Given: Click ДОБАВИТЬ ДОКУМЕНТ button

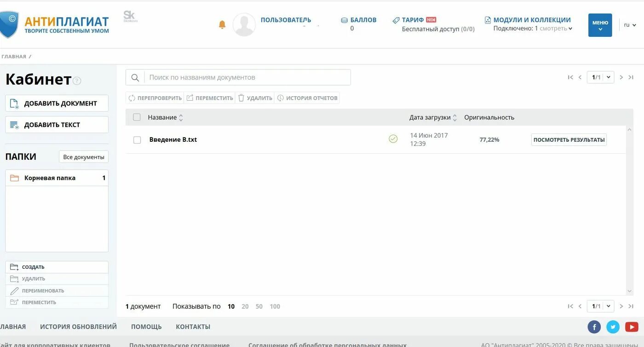Looking at the screenshot, I should pyautogui.click(x=57, y=103).
